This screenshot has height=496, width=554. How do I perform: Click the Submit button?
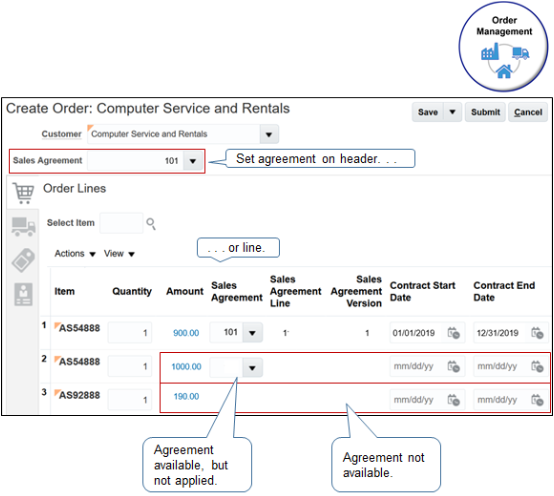point(485,112)
